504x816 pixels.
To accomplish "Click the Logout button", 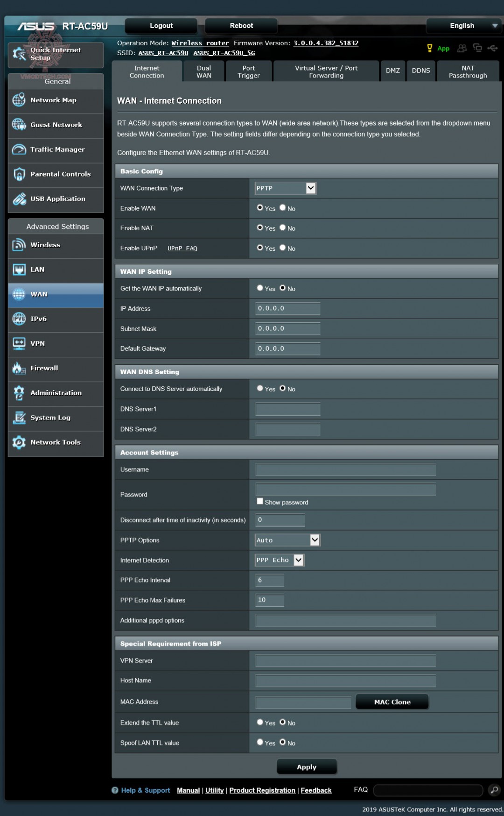I will [161, 26].
